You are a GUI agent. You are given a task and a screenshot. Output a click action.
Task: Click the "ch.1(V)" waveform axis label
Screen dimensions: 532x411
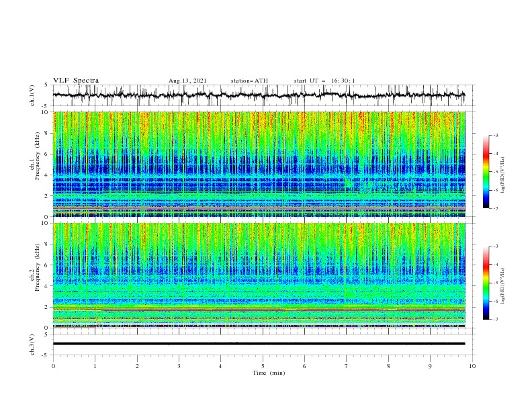point(32,95)
